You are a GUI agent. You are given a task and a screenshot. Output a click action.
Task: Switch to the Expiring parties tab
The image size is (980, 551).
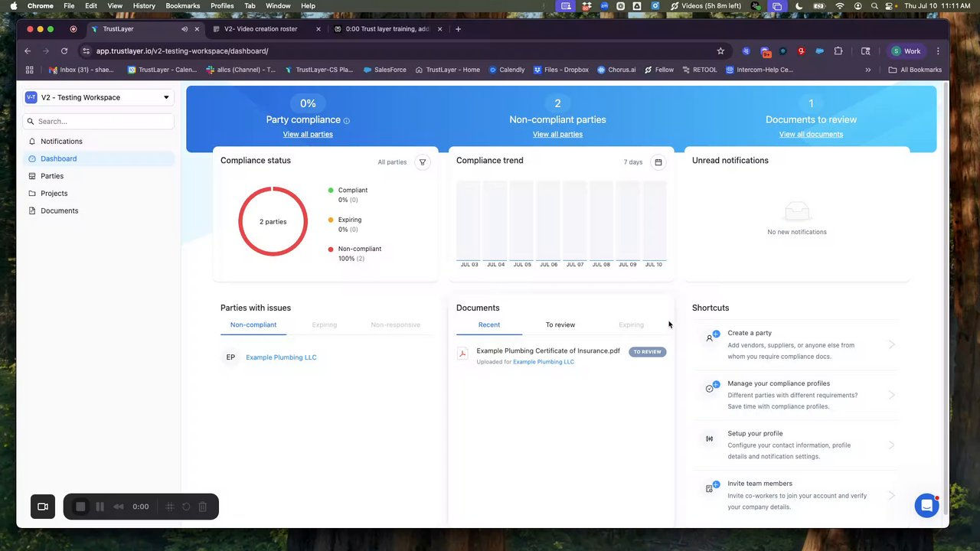(325, 324)
